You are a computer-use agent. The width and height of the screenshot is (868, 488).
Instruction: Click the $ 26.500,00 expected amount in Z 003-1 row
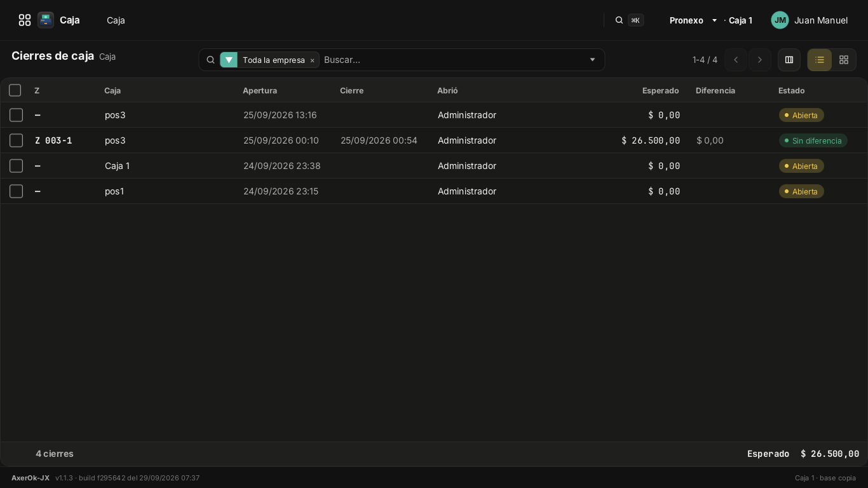point(651,140)
